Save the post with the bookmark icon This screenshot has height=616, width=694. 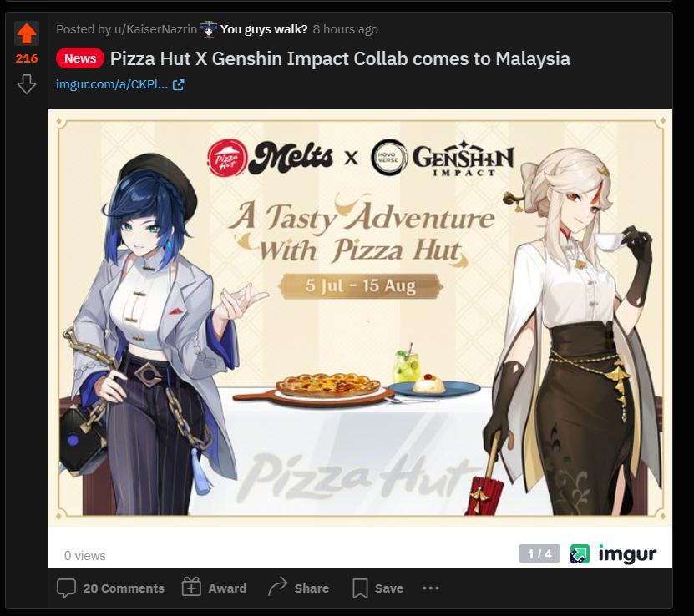tap(360, 588)
